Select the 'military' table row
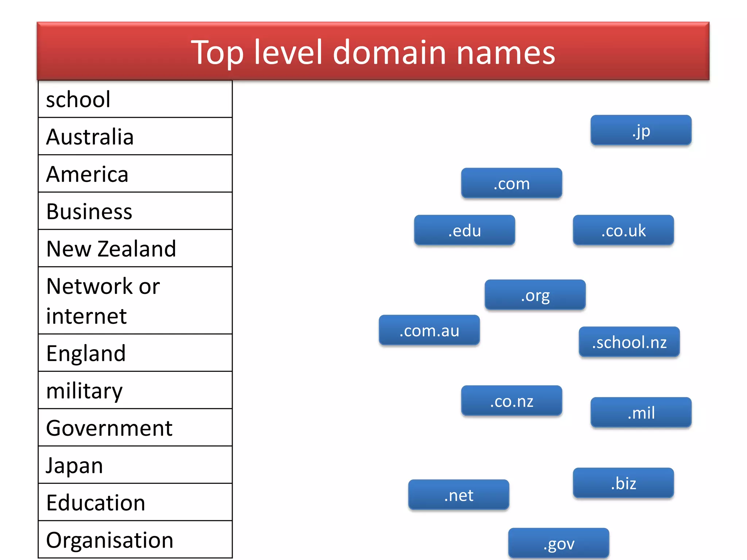 coord(135,390)
